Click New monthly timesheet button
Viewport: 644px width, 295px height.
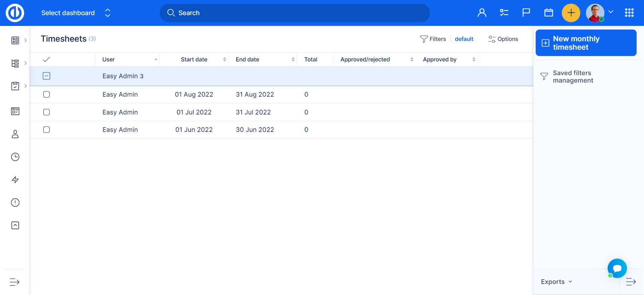pos(586,43)
